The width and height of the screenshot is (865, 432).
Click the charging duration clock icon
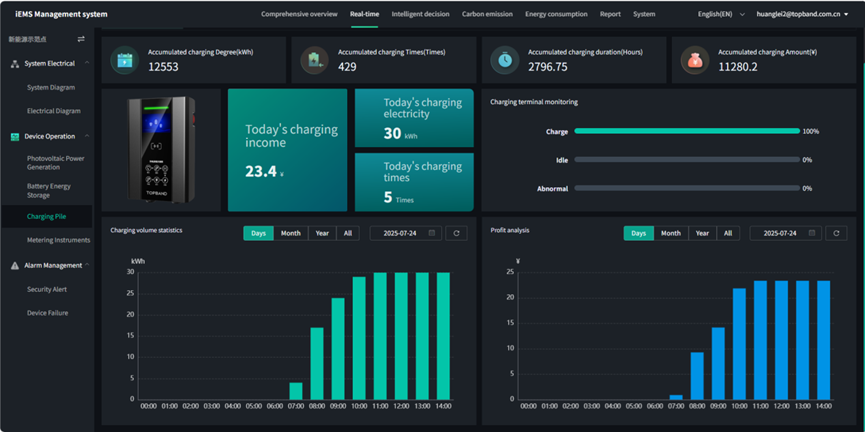(x=505, y=60)
